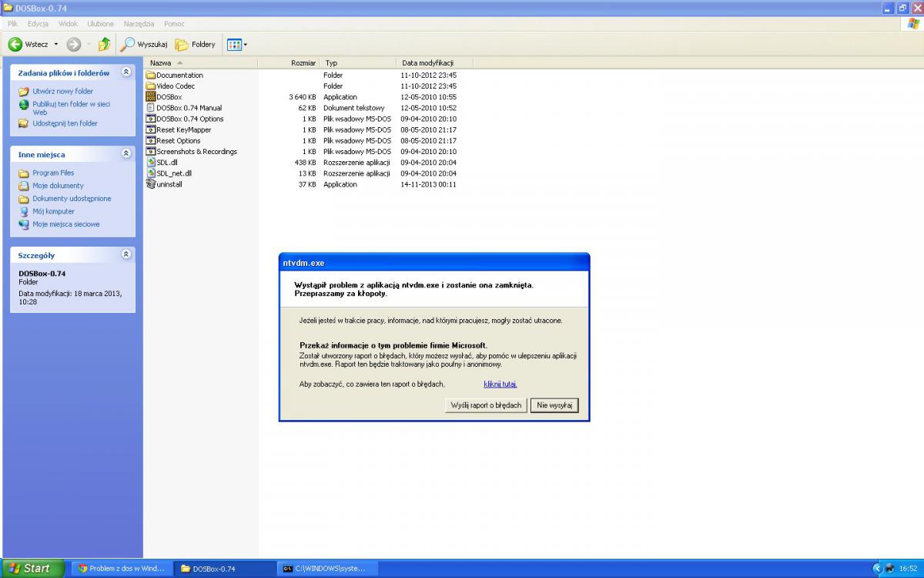Select the DOSBox application icon
Viewport: 924px width, 578px height.
[151, 97]
